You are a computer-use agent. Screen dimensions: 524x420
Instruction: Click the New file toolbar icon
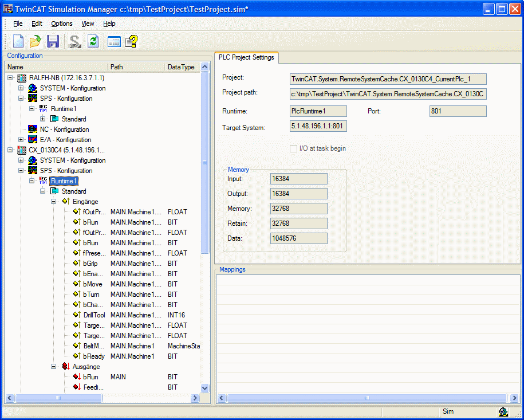[18, 41]
